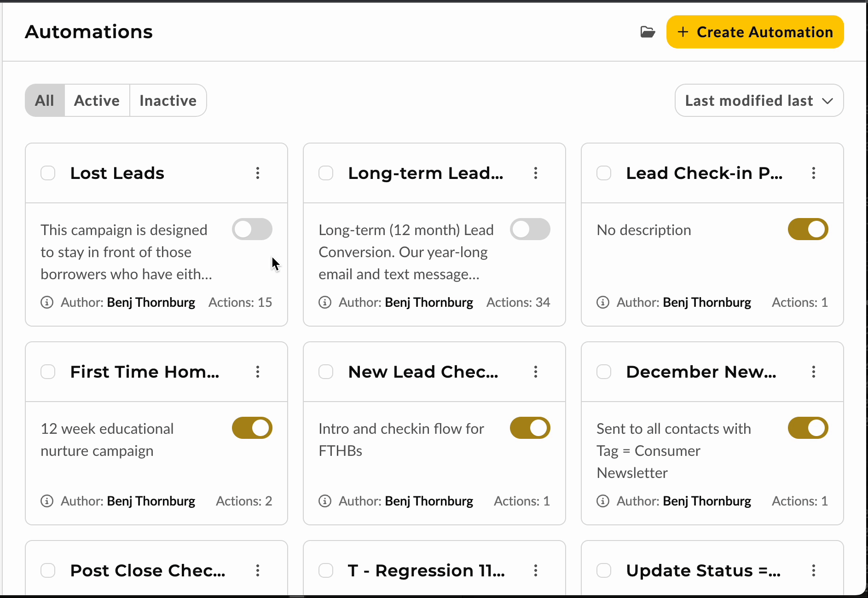The height and width of the screenshot is (598, 868).
Task: Open the folder icon beside Create Automation
Action: (x=648, y=32)
